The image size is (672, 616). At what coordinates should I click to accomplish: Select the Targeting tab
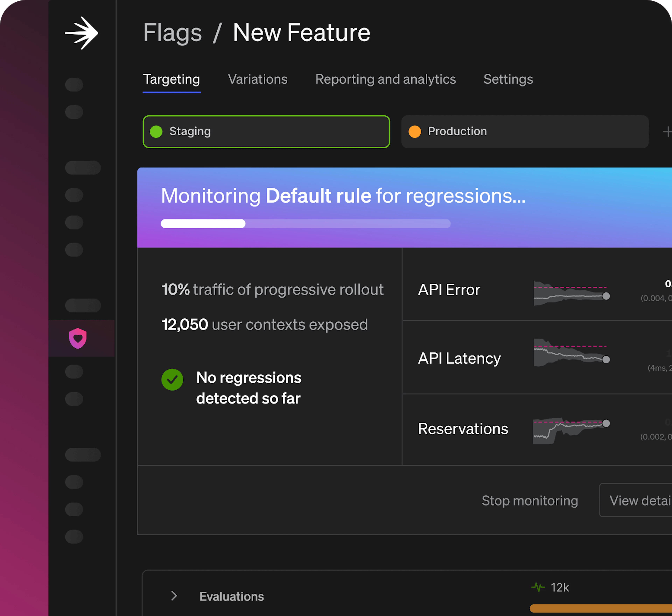[x=171, y=79]
